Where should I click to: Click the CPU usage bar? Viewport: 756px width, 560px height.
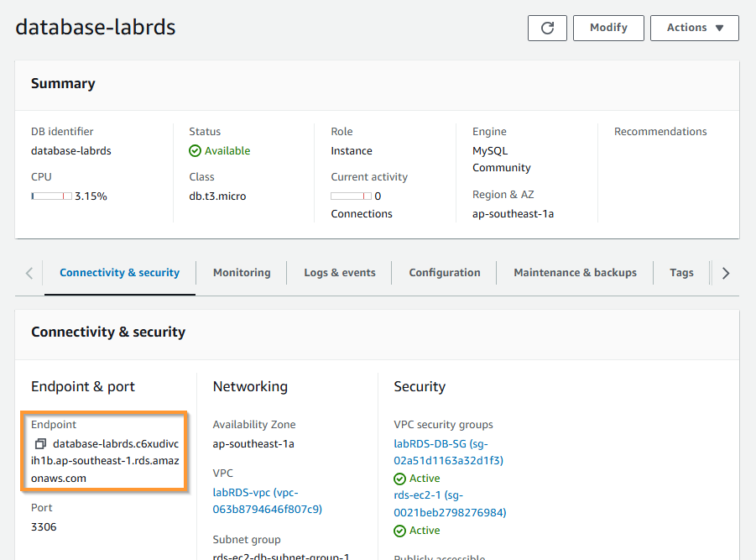tap(51, 196)
